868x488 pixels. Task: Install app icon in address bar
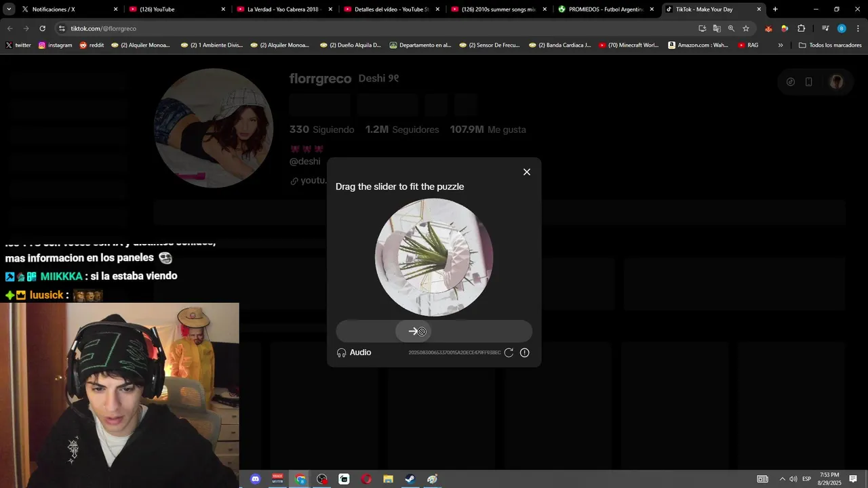click(703, 28)
